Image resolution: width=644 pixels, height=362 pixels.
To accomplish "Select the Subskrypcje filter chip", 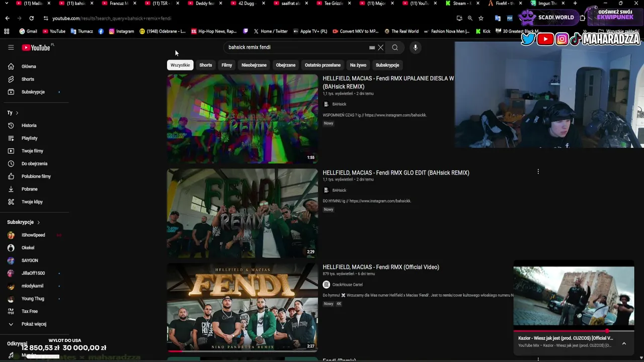I will 387,65.
